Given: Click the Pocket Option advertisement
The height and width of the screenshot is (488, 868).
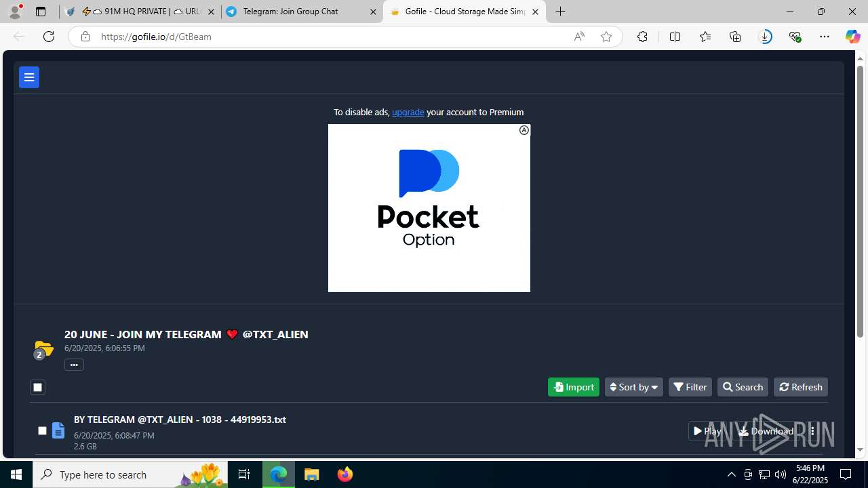Looking at the screenshot, I should click(429, 208).
